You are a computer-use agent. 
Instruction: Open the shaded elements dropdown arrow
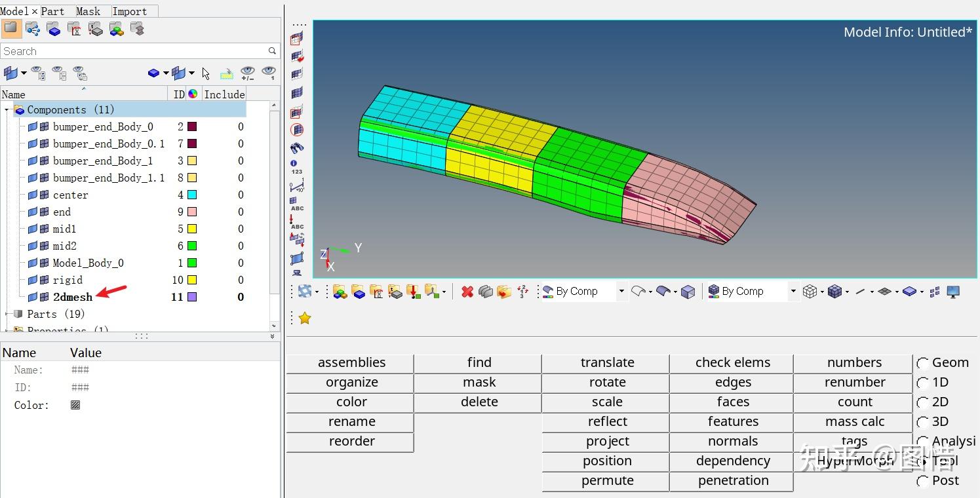tap(847, 292)
